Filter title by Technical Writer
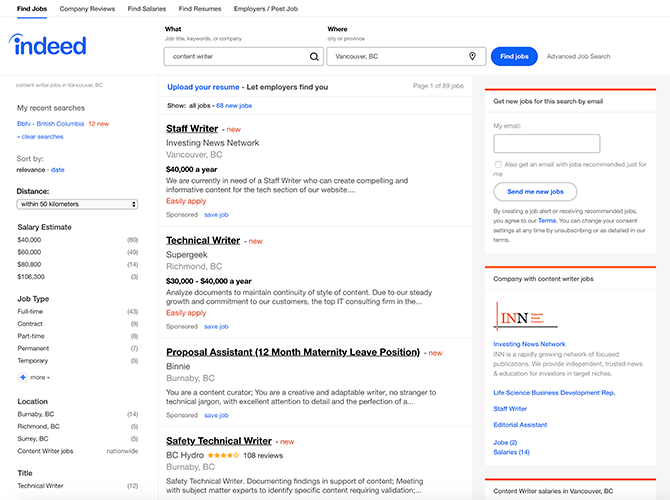The height and width of the screenshot is (500, 670). (40, 486)
